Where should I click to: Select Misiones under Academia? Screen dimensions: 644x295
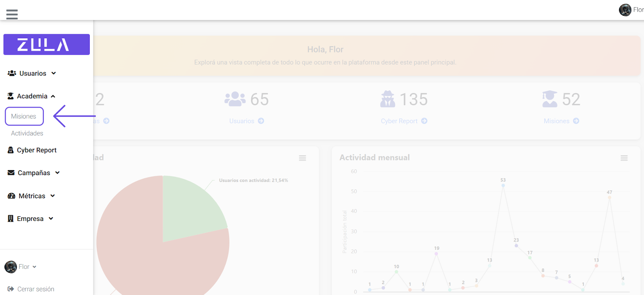click(24, 116)
